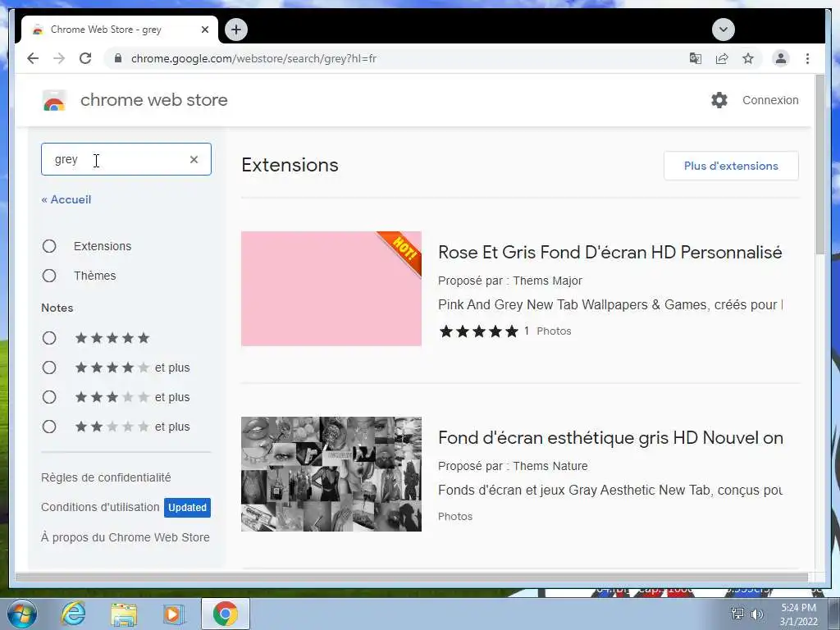Open Conditions d'utilisation link
The image size is (840, 630).
pos(100,507)
